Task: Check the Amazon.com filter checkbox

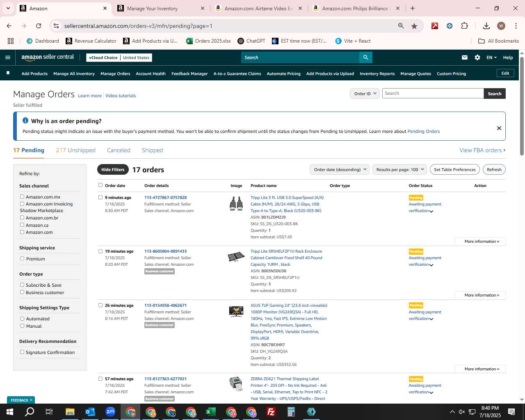Action: tap(22, 232)
